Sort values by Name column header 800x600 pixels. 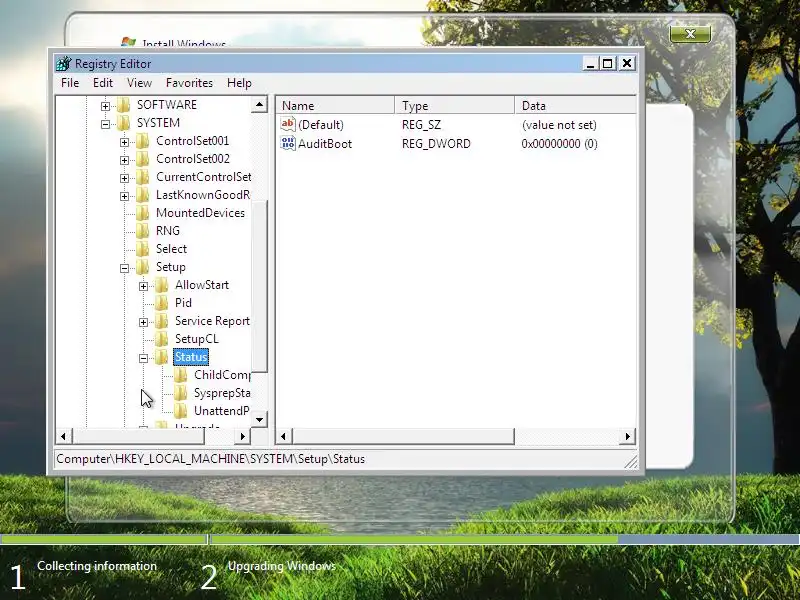(335, 106)
